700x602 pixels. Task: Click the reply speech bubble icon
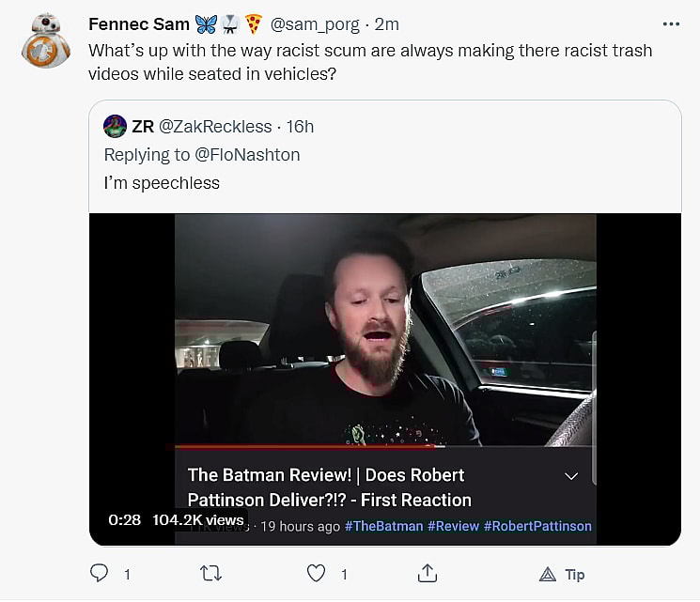point(99,573)
